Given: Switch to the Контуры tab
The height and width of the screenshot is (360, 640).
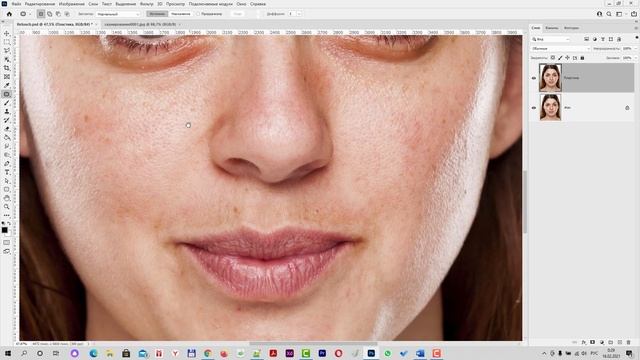Looking at the screenshot, I should pyautogui.click(x=571, y=28).
